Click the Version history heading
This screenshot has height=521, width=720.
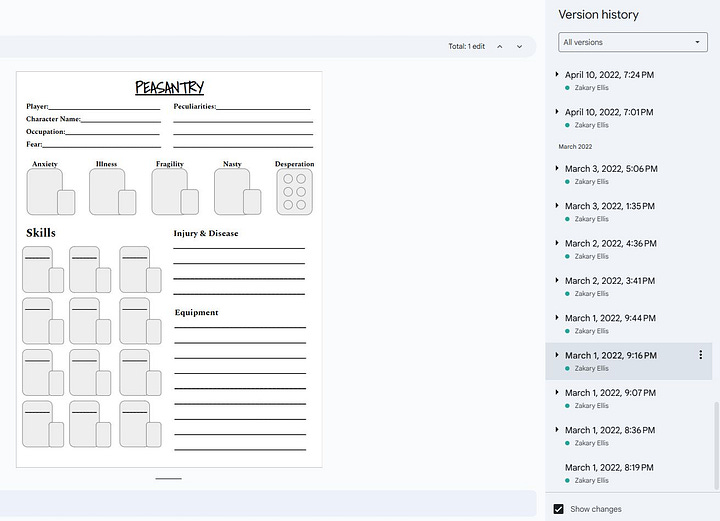tap(598, 15)
